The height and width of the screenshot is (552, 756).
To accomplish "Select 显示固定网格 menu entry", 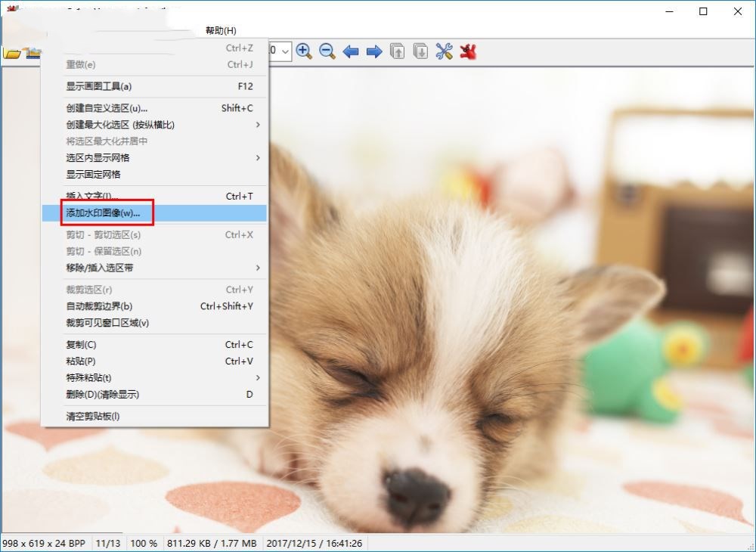I will coord(154,174).
